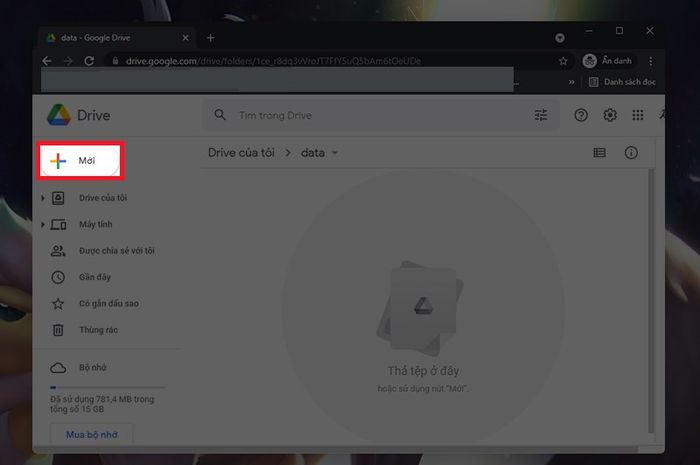The width and height of the screenshot is (700, 465).
Task: Switch to list layout view icon
Action: click(x=600, y=153)
